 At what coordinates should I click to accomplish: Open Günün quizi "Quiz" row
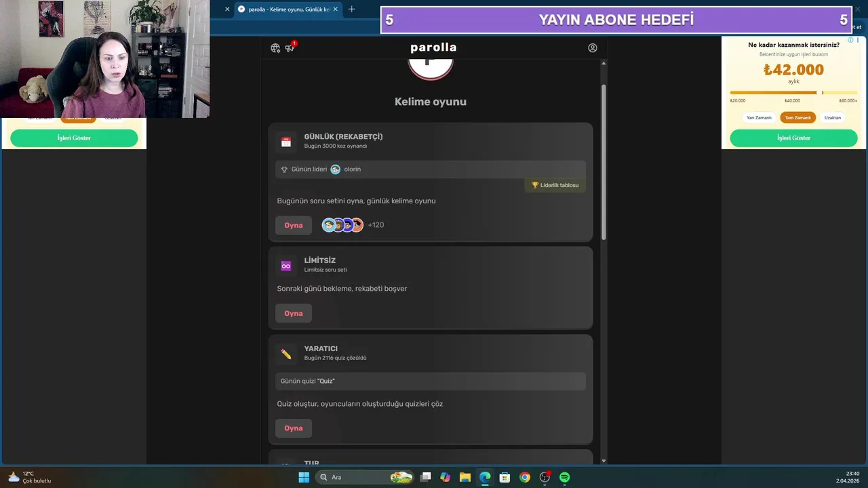(431, 381)
